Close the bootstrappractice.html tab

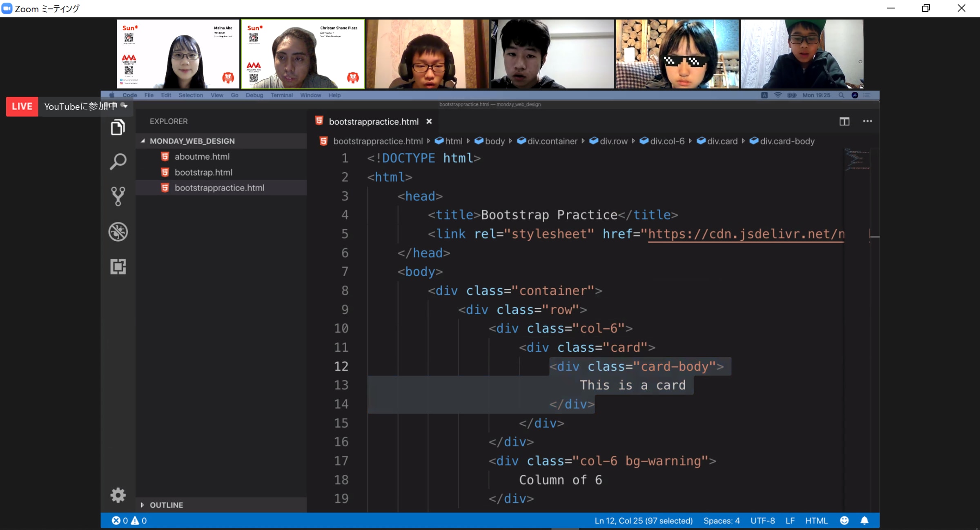pyautogui.click(x=429, y=121)
